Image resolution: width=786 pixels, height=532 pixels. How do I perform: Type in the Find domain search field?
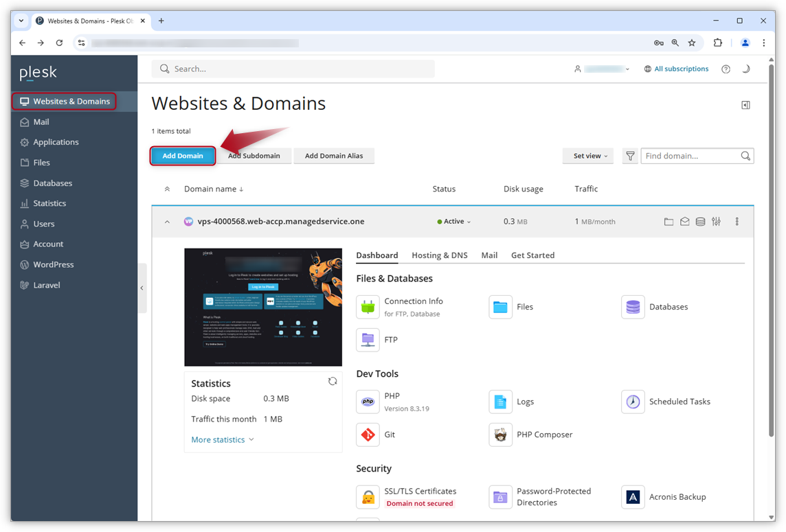coord(690,156)
